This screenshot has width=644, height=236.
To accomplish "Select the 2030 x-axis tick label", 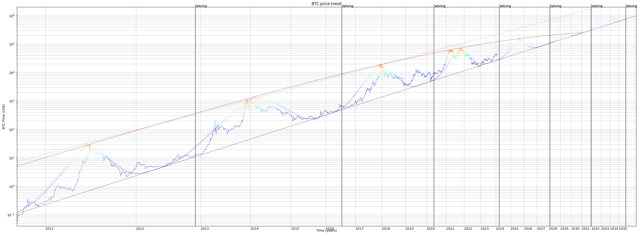I will click(x=575, y=229).
